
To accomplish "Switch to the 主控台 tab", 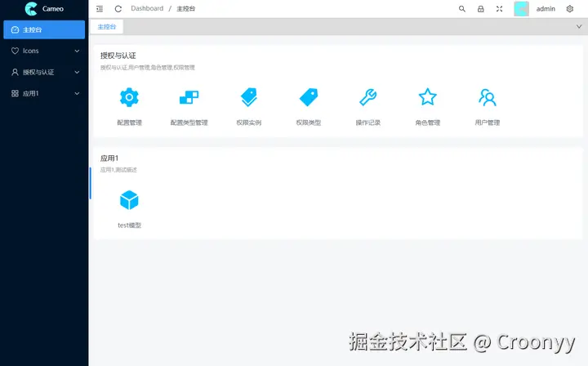I will 107,27.
